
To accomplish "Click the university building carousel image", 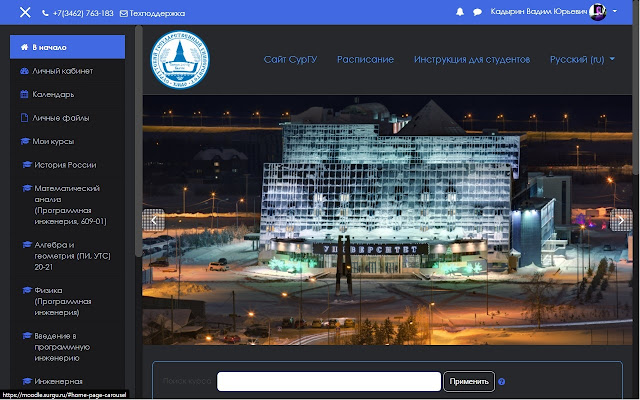I will coord(387,220).
